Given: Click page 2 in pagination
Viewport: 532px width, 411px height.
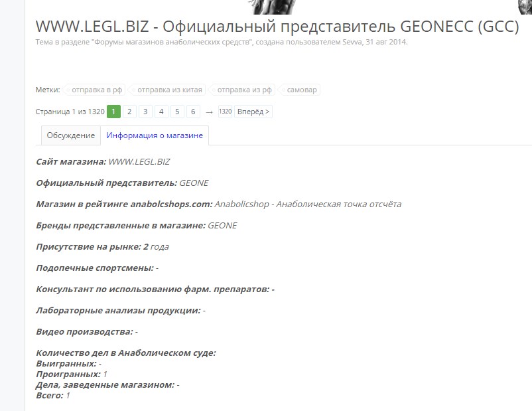Looking at the screenshot, I should [x=129, y=112].
